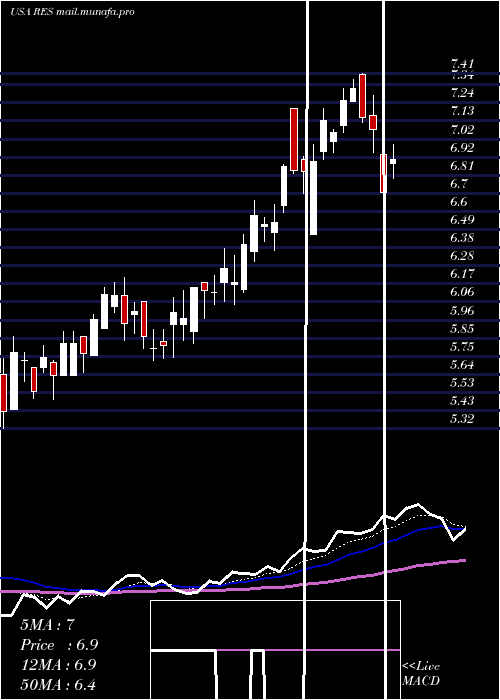Click the 6.81 price axis label

[x=462, y=166]
